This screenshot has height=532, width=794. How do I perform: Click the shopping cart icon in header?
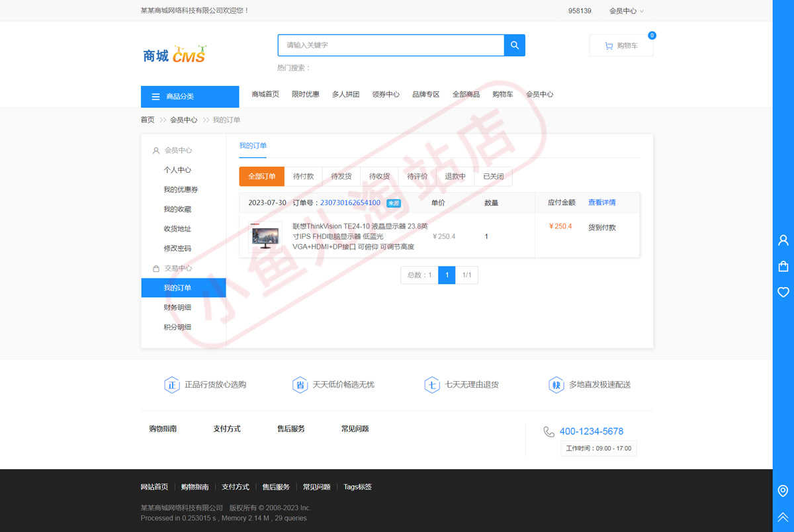point(609,46)
